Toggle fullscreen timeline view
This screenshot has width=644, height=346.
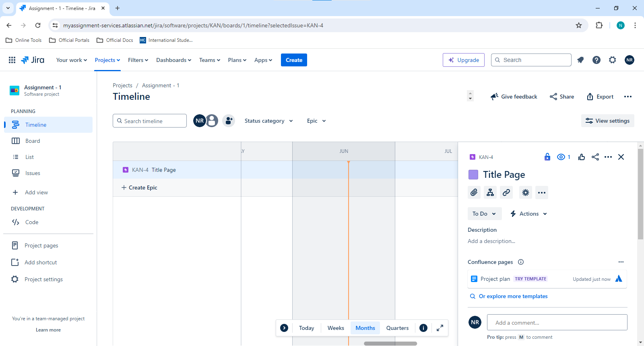coord(440,328)
